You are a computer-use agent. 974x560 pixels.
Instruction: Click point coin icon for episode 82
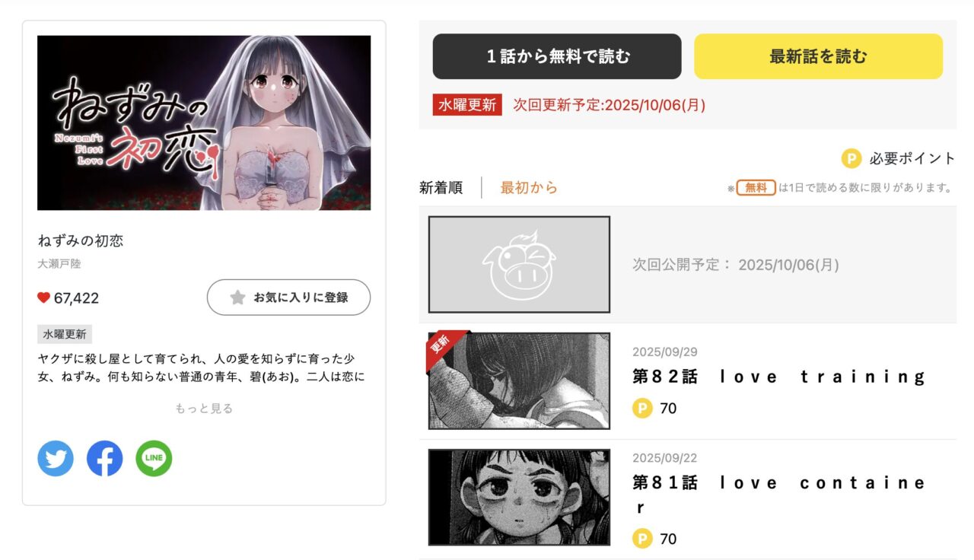(x=642, y=409)
